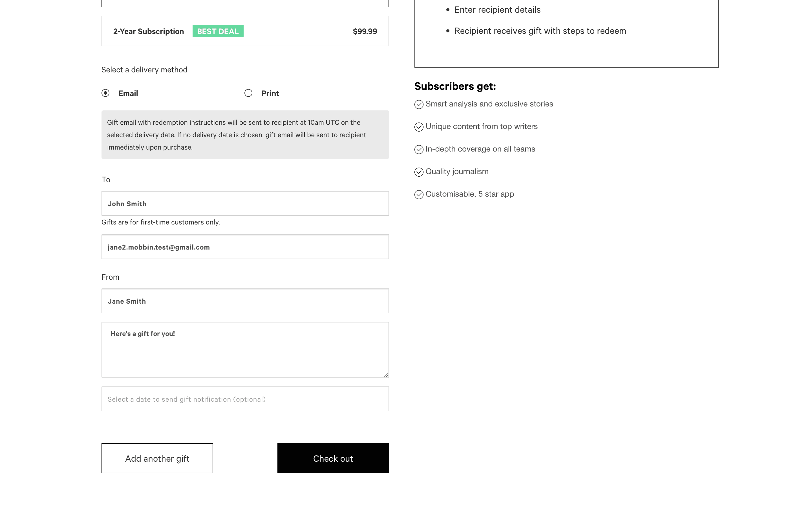The width and height of the screenshot is (812, 507).
Task: Click the BEST DEAL green badge
Action: tap(218, 31)
